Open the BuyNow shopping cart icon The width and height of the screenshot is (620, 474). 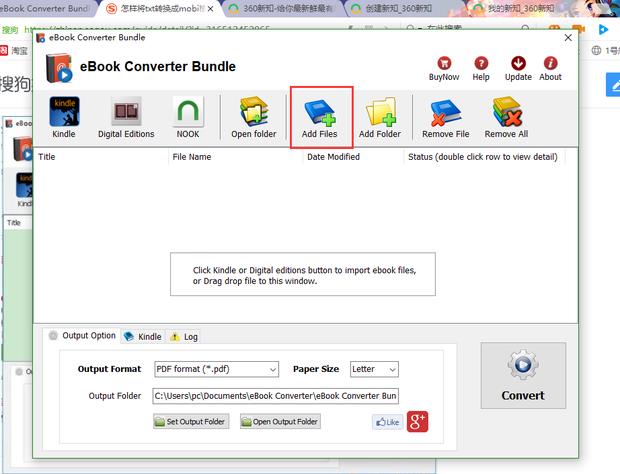point(444,69)
